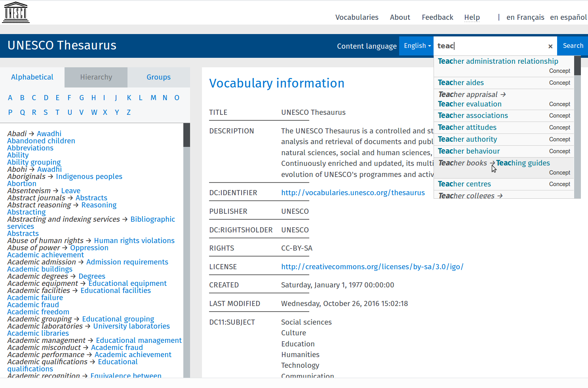Open the About page link
The width and height of the screenshot is (588, 388).
[400, 17]
